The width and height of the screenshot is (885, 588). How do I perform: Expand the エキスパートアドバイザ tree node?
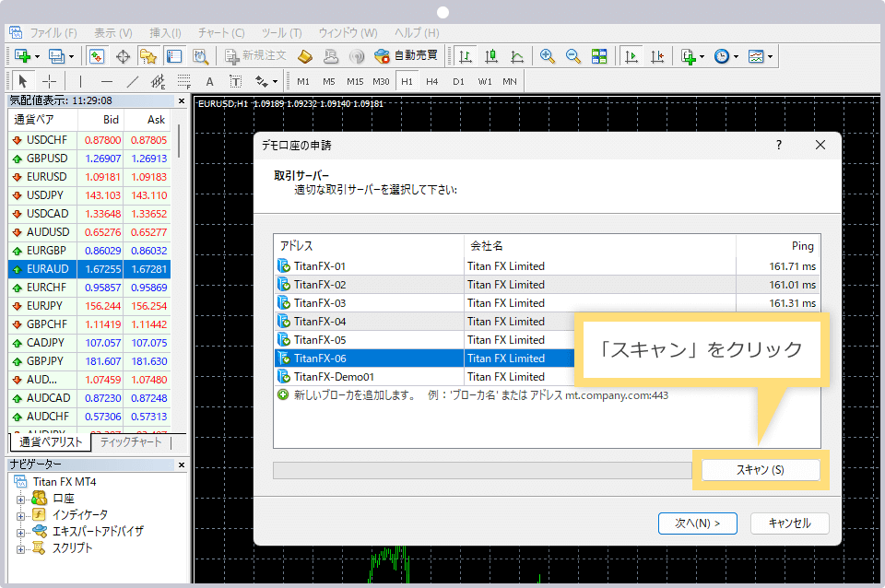(x=20, y=532)
